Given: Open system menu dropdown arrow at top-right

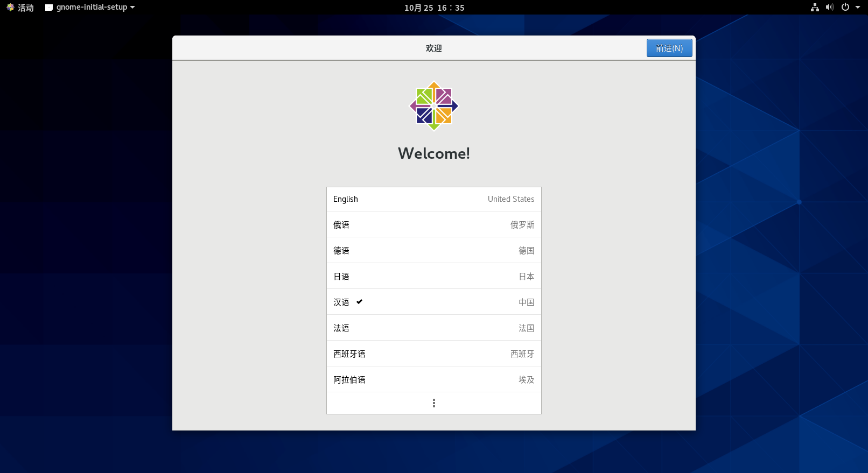Looking at the screenshot, I should click(858, 8).
